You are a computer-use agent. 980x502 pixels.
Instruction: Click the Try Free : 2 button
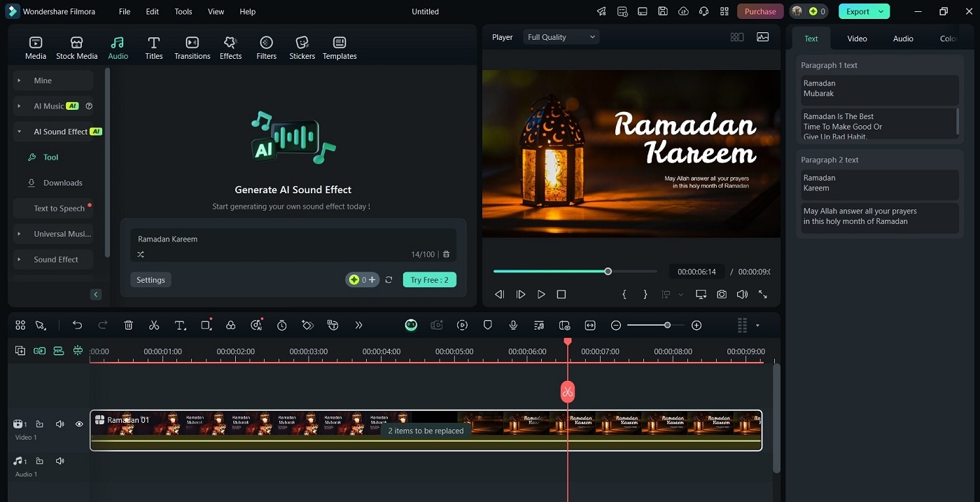(x=429, y=280)
